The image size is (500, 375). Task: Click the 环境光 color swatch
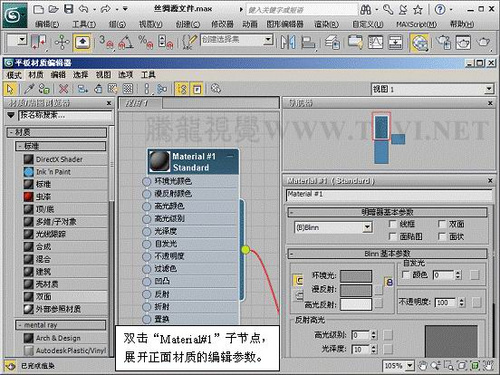tap(356, 276)
